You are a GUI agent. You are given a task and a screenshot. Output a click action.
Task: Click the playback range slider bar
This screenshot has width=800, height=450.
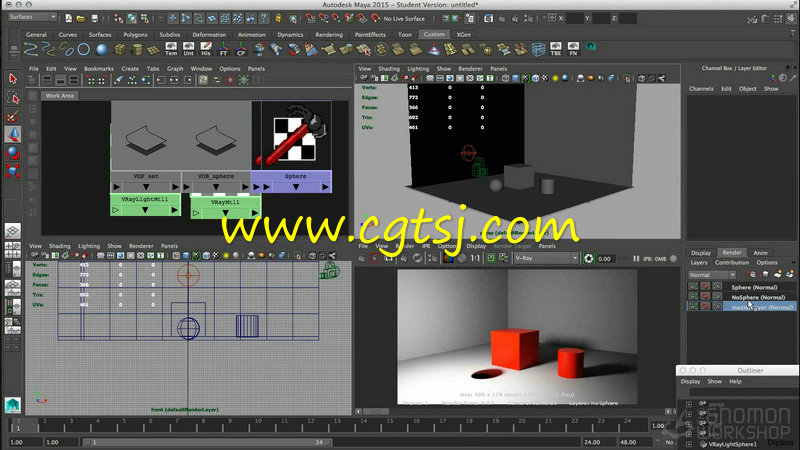point(207,442)
